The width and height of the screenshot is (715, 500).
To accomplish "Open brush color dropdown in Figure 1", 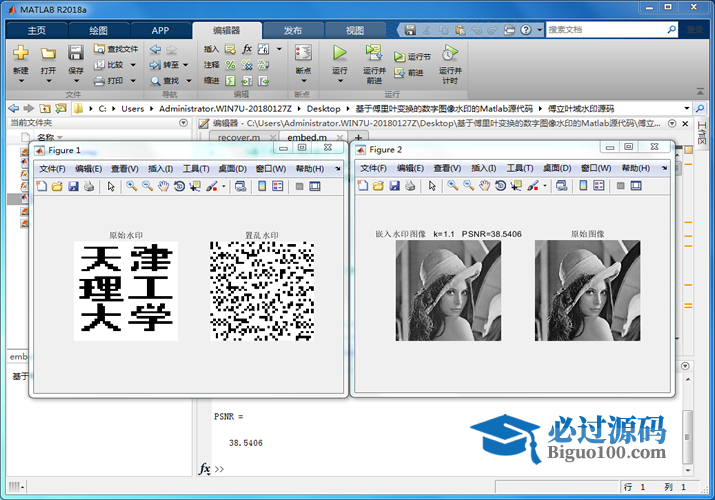I will [223, 186].
